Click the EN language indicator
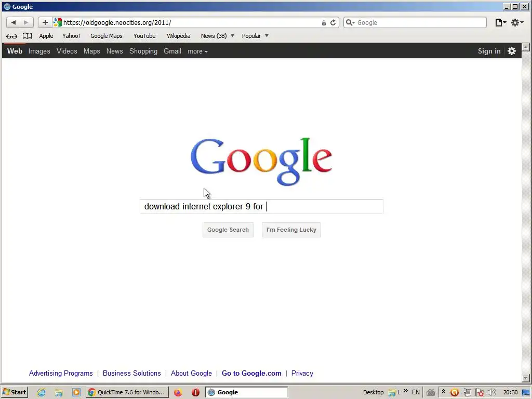 tap(416, 393)
